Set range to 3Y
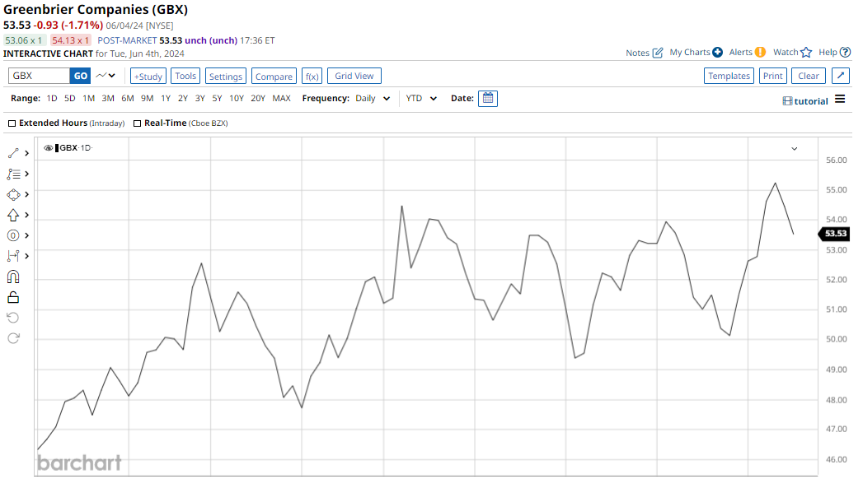The width and height of the screenshot is (854, 477). click(x=200, y=99)
